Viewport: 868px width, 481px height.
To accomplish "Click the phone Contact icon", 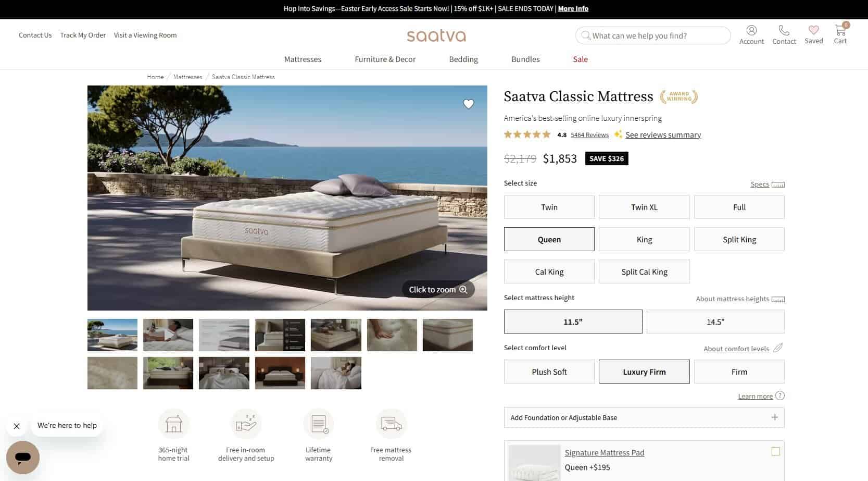I will [x=784, y=30].
